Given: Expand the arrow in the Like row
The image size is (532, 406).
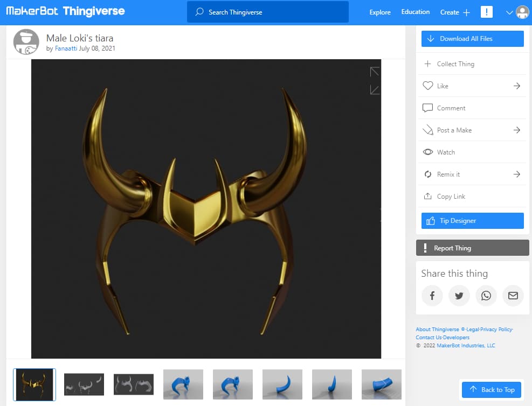Looking at the screenshot, I should [x=517, y=86].
